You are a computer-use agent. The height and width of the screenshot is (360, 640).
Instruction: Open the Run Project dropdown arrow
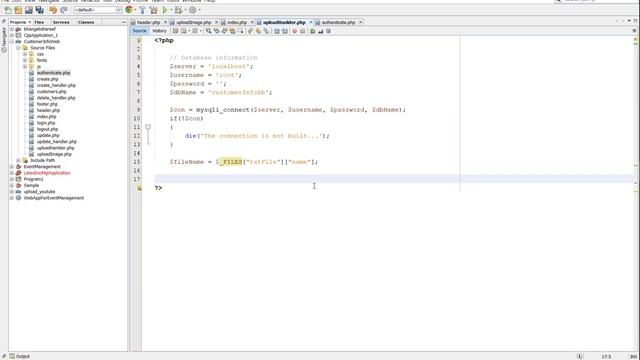point(171,10)
